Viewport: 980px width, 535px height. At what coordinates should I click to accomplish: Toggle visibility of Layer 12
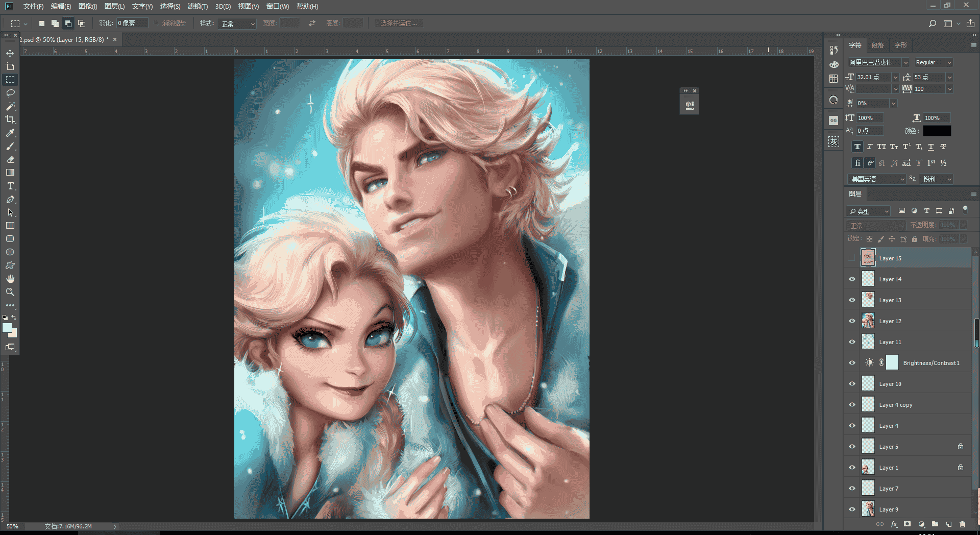coord(852,321)
